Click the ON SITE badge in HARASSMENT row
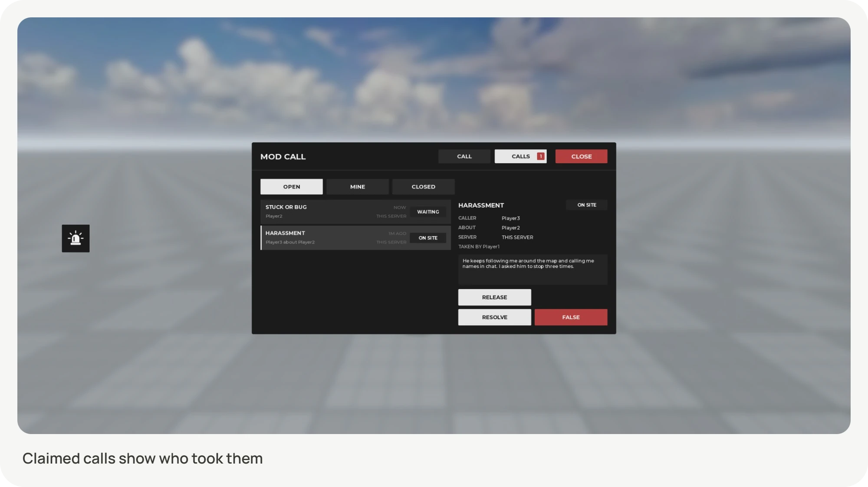Viewport: 868px width, 487px height. 428,238
